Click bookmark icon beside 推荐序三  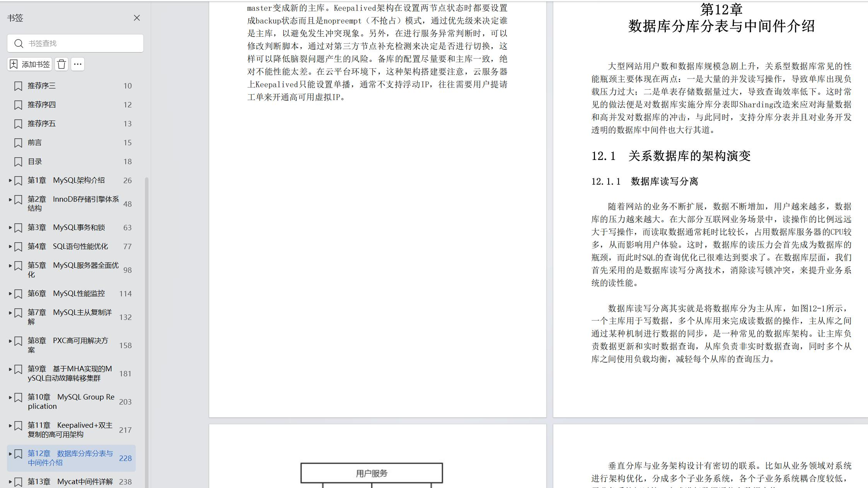pos(18,86)
